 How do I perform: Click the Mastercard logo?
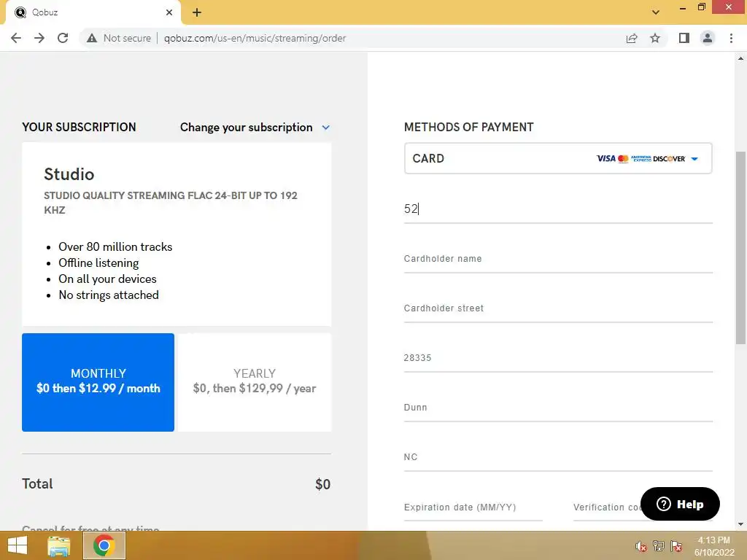tap(623, 158)
